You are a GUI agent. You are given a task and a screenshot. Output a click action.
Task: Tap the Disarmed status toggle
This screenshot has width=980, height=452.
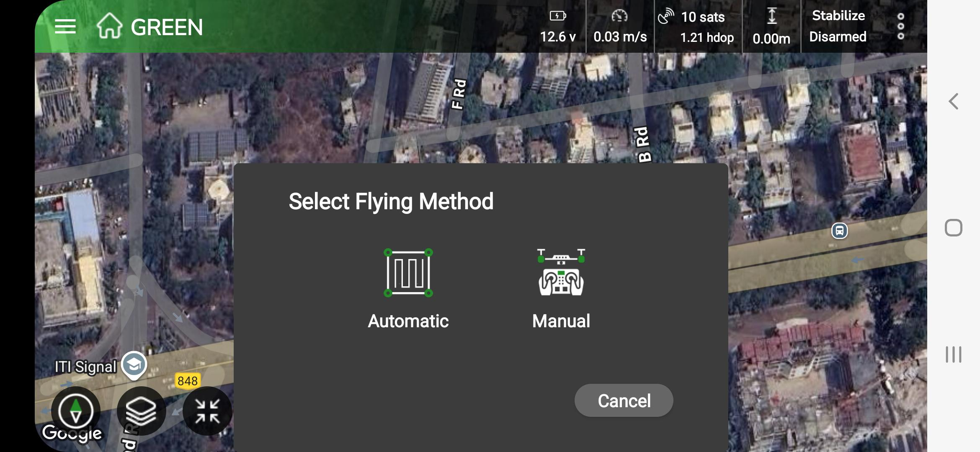838,37
